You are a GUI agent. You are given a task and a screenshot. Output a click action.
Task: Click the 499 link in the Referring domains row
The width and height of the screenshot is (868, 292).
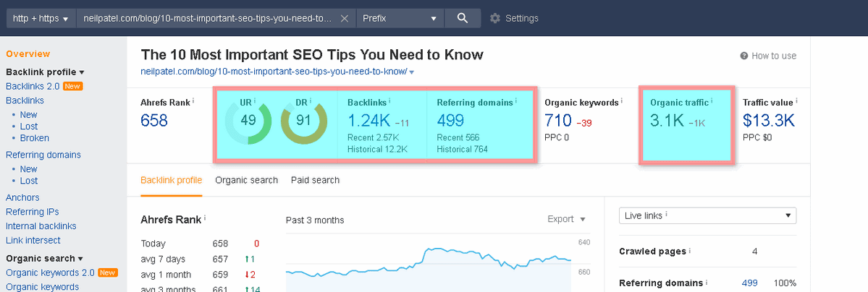(749, 283)
